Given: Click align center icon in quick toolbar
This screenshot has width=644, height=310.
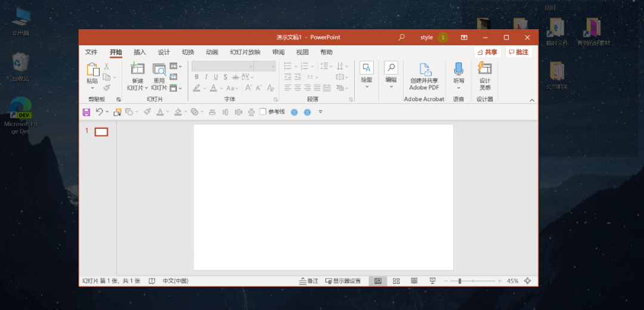Looking at the screenshot, I should click(212, 111).
